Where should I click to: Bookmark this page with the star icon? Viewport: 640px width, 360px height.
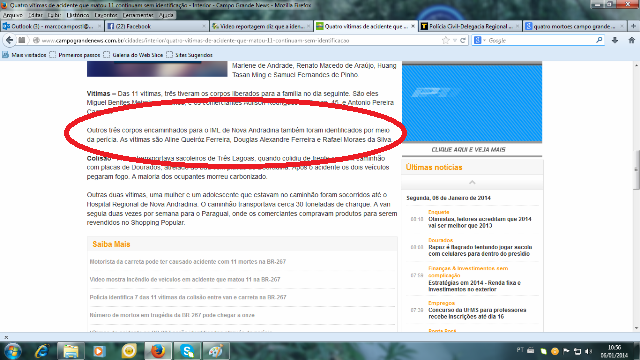tap(445, 40)
